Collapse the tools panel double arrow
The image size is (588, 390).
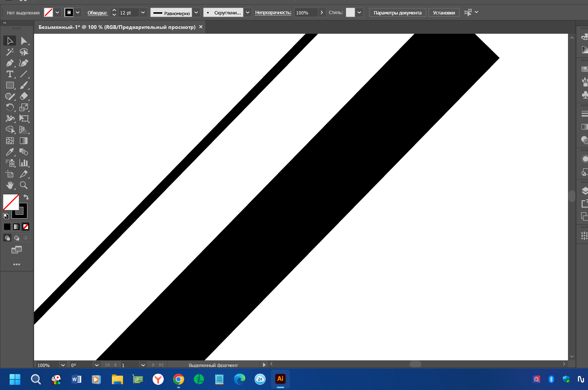click(5, 23)
